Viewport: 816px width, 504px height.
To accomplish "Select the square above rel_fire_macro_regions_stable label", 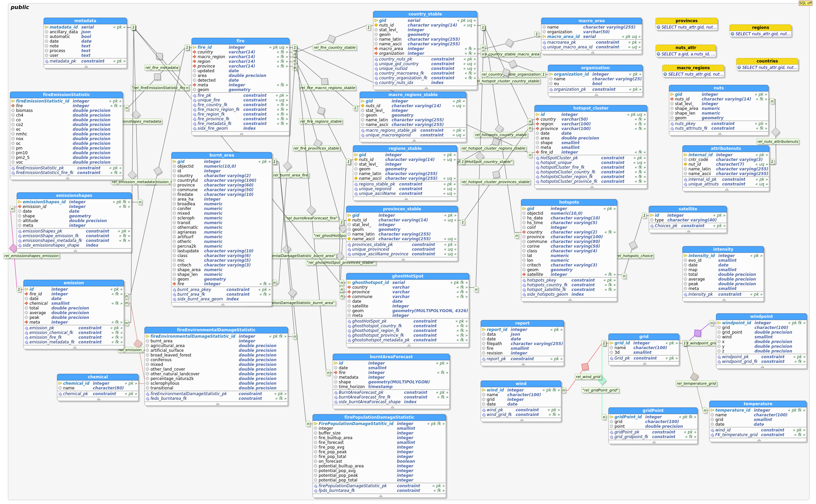I will coord(324,81).
